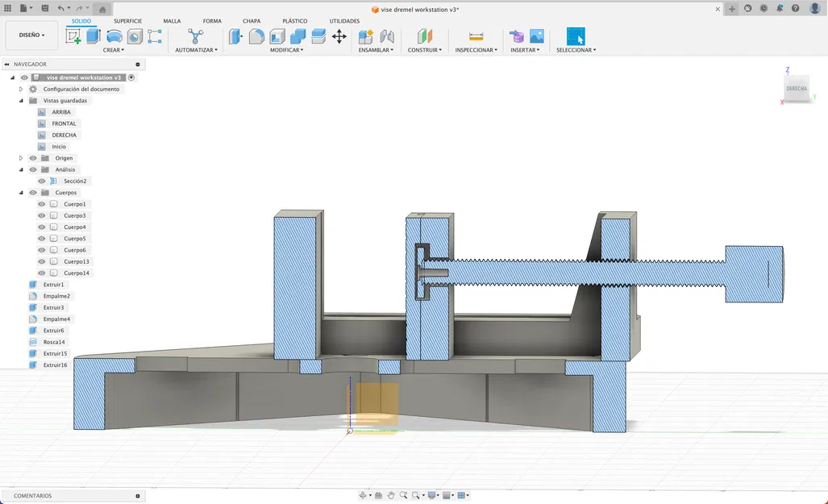
Task: Activate the Extrude tool in SOLIDO toolbar
Action: tap(94, 35)
